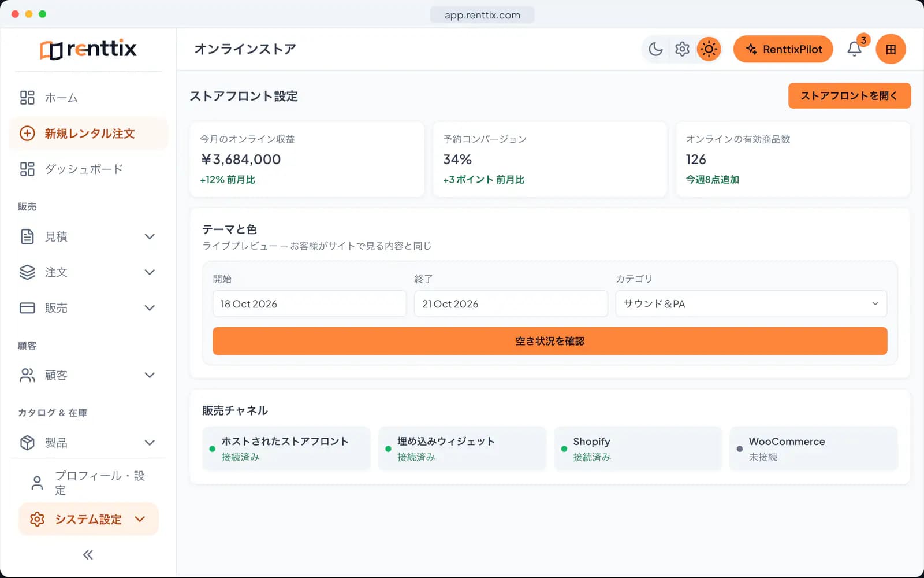Image resolution: width=924 pixels, height=578 pixels.
Task: Click the 注文 layers icon
Action: [27, 272]
